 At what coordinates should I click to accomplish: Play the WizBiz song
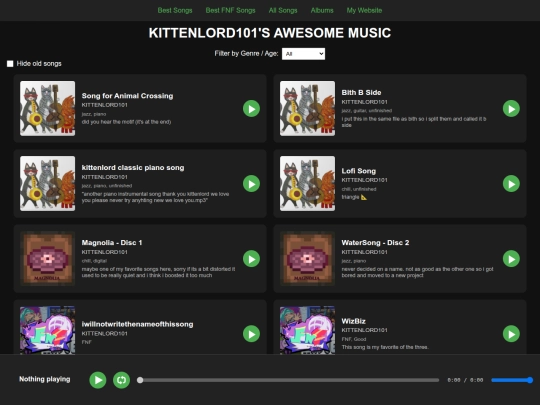tap(511, 334)
